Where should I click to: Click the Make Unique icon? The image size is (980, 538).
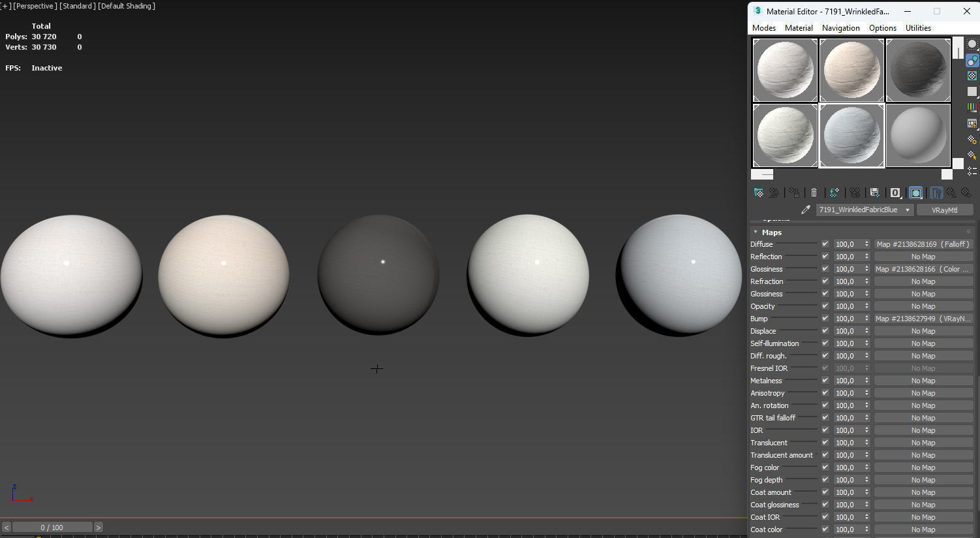pos(855,193)
